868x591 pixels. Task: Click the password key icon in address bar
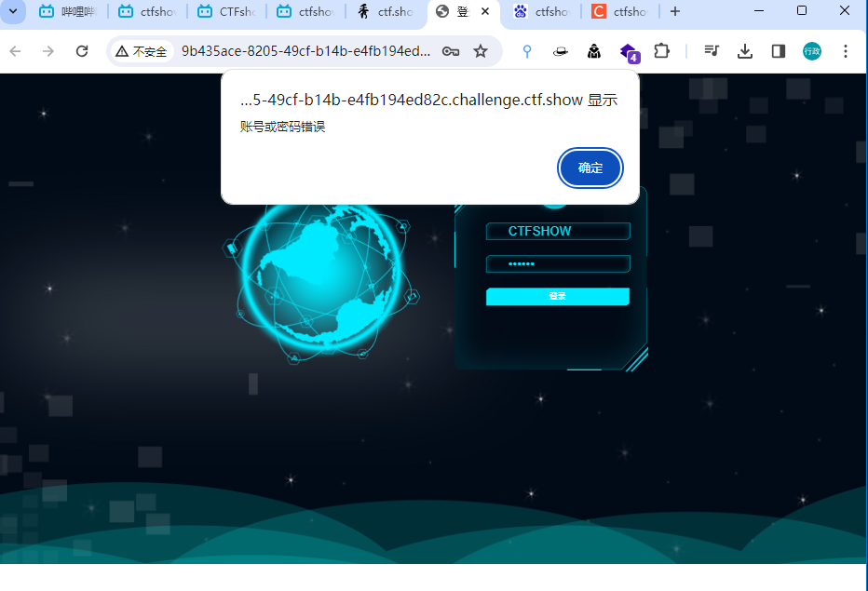pos(451,51)
